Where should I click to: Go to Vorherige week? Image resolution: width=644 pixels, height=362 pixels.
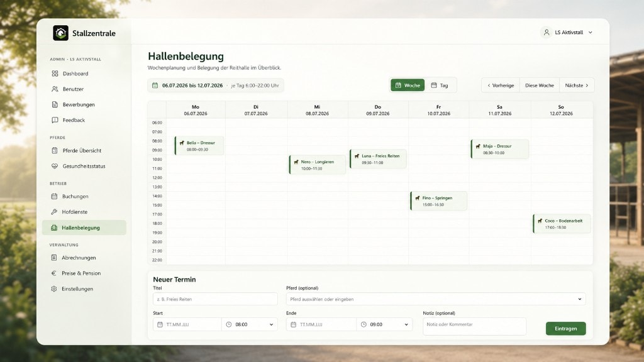501,85
